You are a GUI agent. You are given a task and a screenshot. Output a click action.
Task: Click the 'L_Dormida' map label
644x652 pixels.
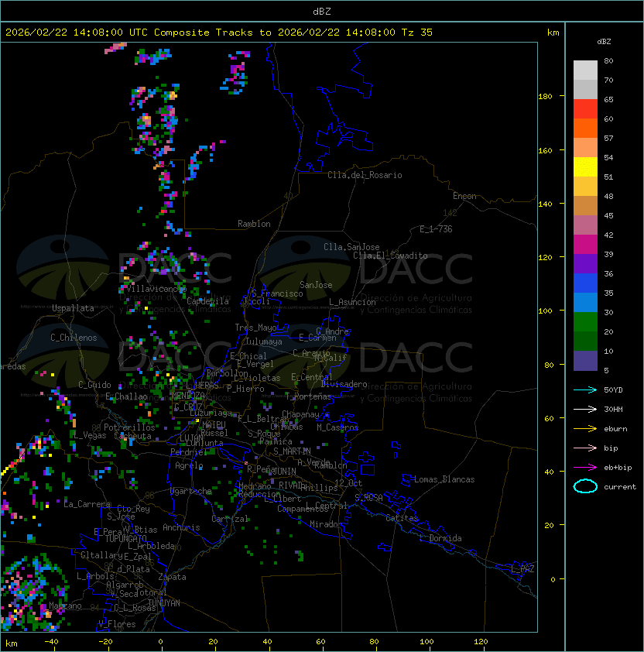tap(440, 538)
